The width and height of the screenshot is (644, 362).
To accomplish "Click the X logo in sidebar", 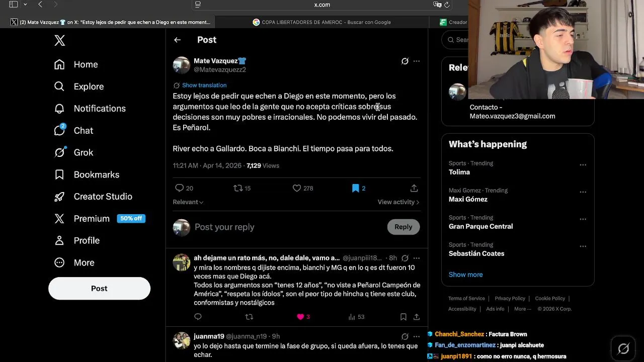I will (x=59, y=41).
